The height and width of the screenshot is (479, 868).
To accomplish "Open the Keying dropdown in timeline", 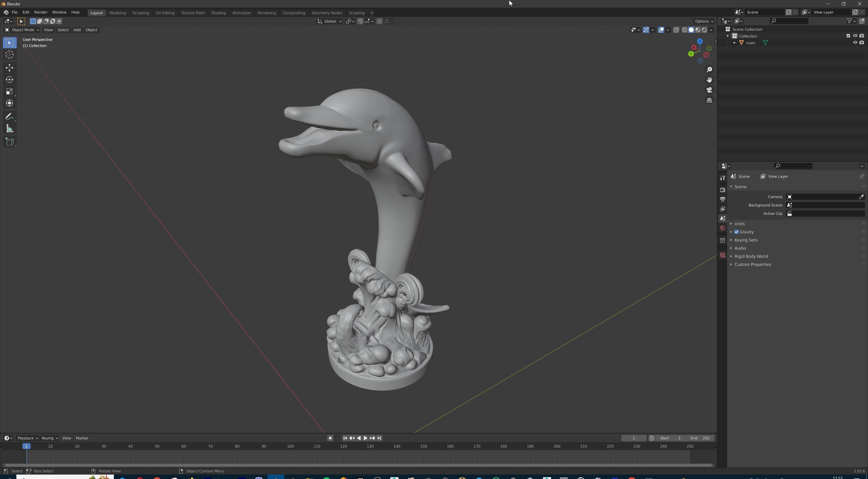I will click(x=50, y=438).
